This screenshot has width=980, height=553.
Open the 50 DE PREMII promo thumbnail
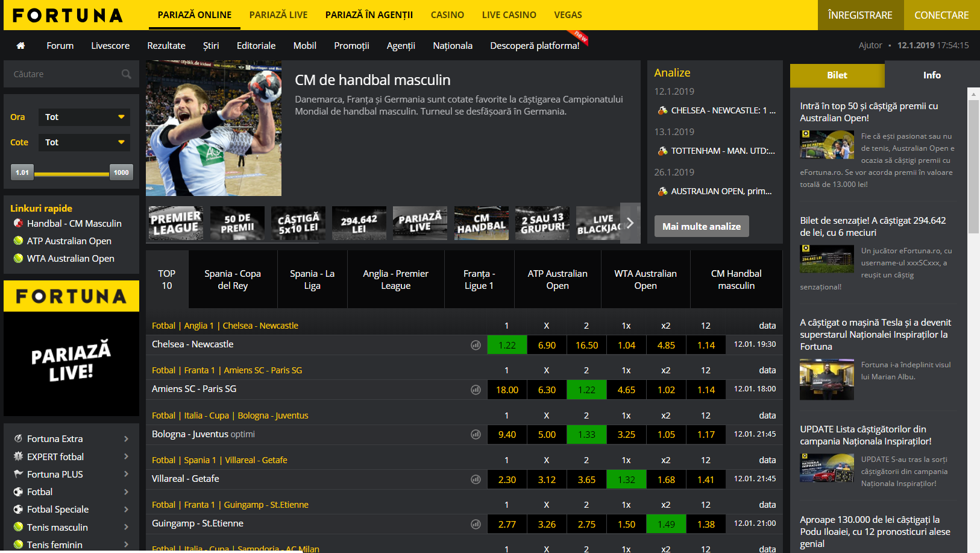pos(237,223)
